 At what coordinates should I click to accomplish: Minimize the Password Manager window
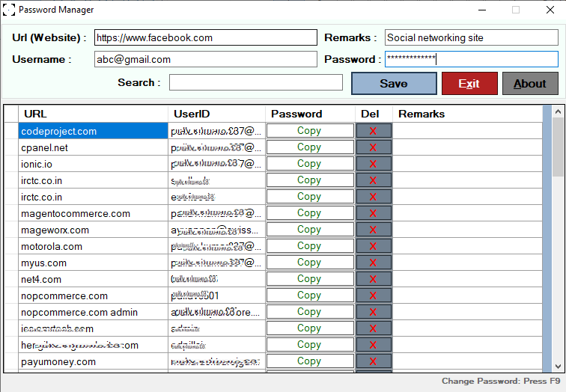[482, 10]
